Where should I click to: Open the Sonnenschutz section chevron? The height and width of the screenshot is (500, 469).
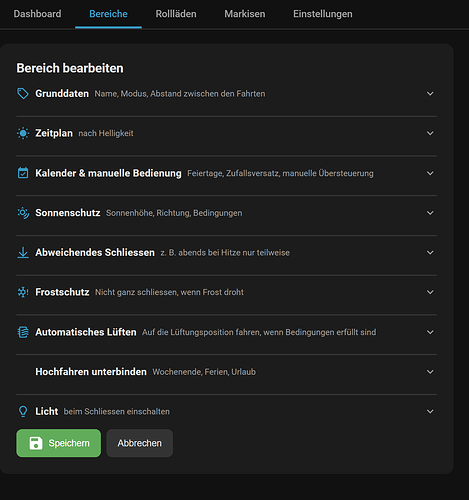pyautogui.click(x=430, y=213)
